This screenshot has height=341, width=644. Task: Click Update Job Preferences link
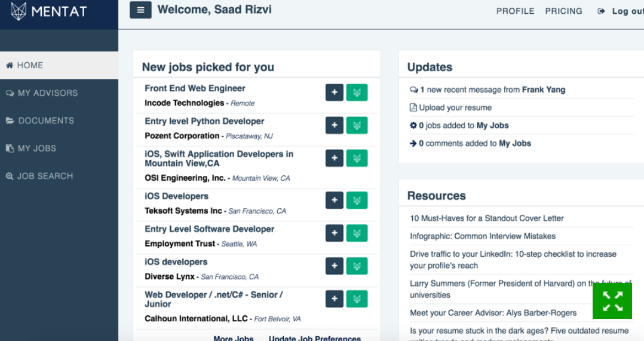point(315,338)
